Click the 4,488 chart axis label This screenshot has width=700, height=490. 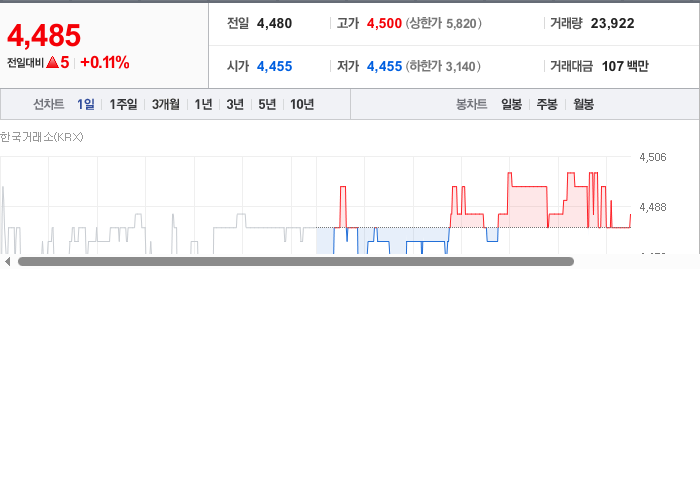(x=653, y=207)
